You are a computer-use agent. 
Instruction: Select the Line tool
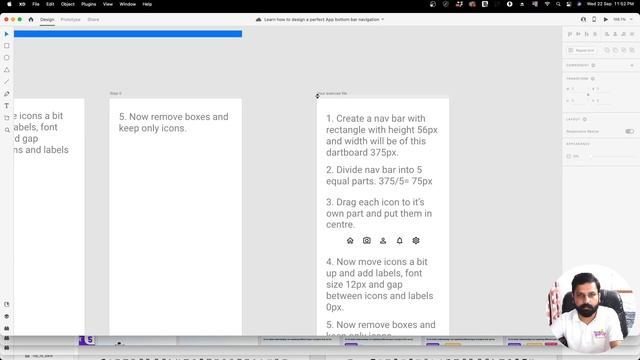coord(7,82)
